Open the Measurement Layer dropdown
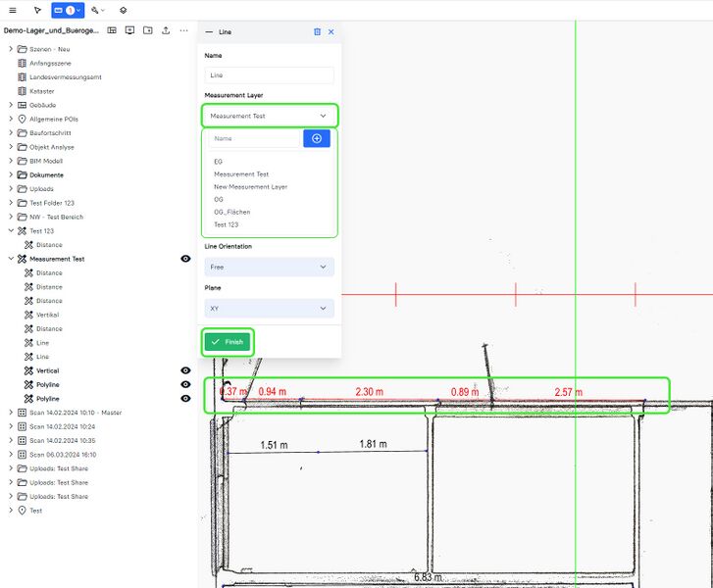 [270, 116]
